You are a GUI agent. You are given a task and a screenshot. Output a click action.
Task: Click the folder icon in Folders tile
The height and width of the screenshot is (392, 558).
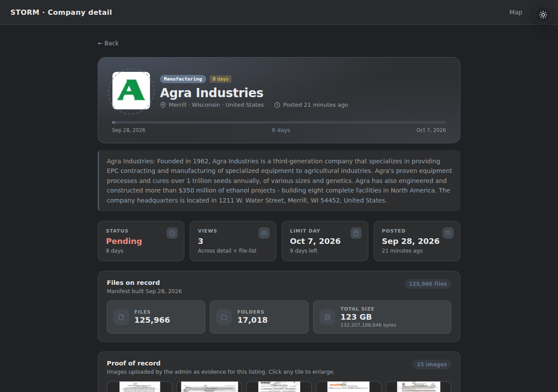(224, 317)
